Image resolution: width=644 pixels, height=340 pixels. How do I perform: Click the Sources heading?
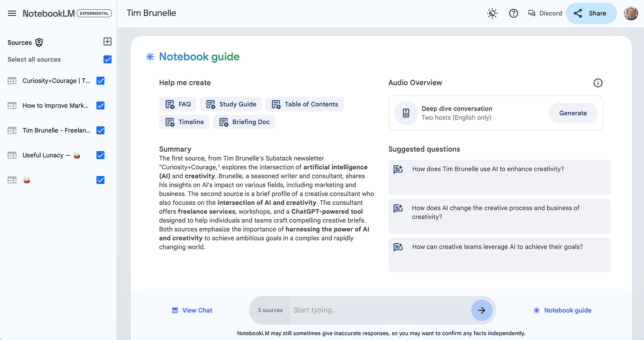pos(19,42)
